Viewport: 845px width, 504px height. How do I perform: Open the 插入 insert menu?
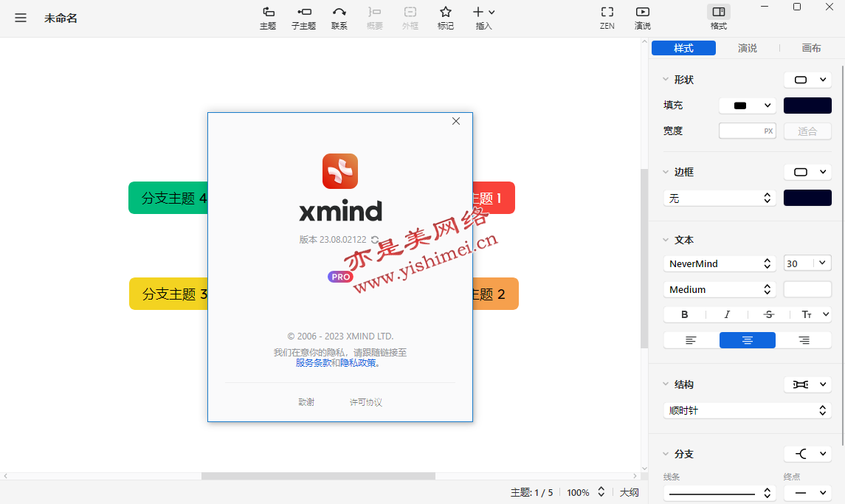point(484,18)
